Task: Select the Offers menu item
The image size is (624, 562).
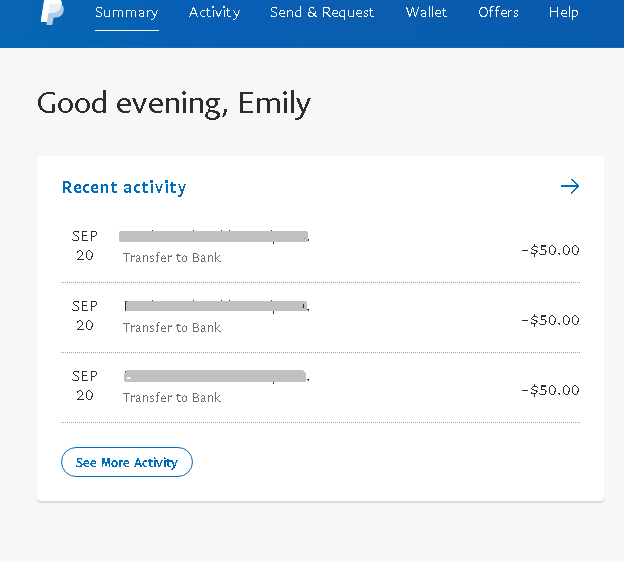Action: point(498,13)
